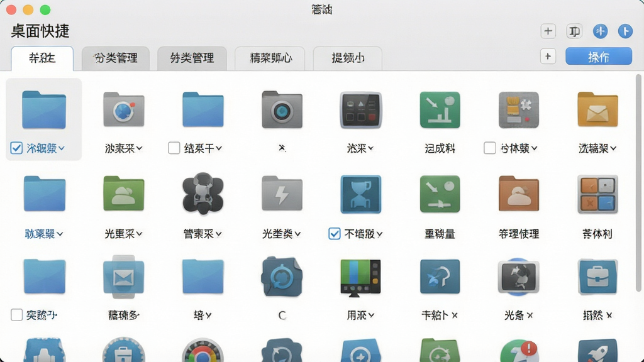
Task: Open the monitor with globe map icon
Action: pyautogui.click(x=518, y=277)
